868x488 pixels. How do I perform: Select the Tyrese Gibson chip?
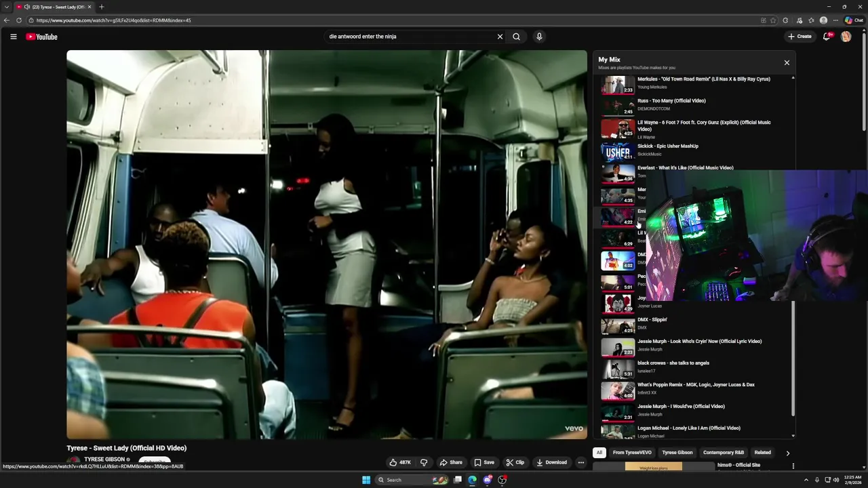677,453
